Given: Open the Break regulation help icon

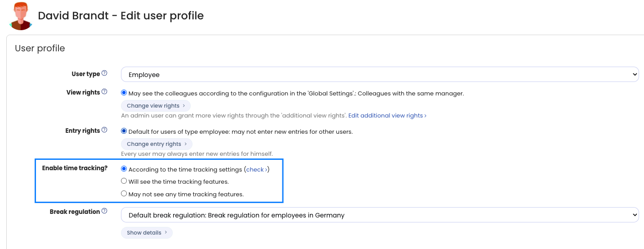Looking at the screenshot, I should tap(104, 211).
